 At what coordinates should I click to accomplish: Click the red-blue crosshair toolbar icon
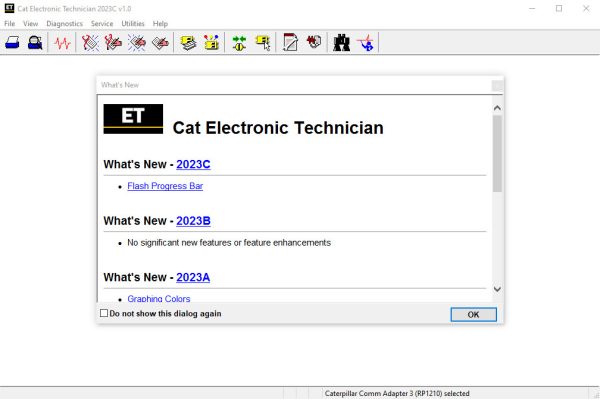(365, 42)
